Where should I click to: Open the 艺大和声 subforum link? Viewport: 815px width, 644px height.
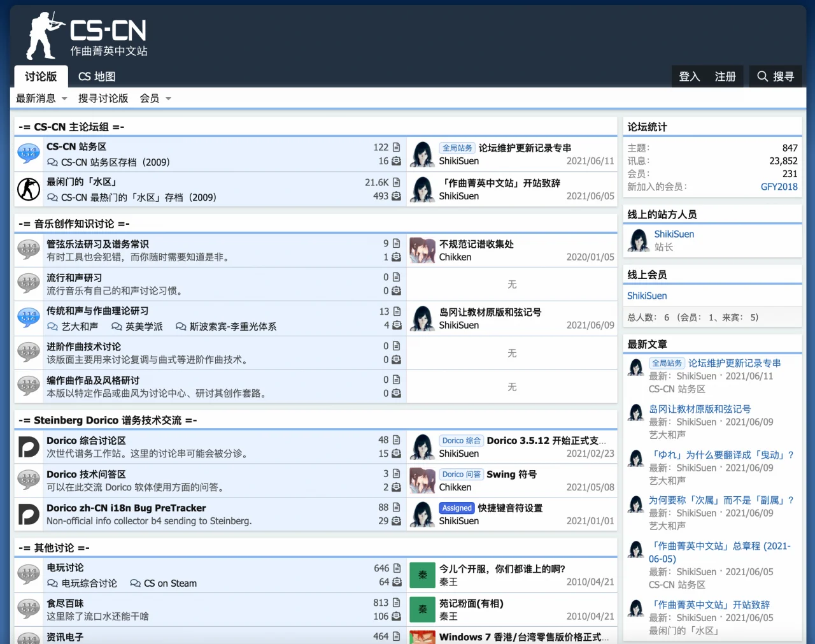coord(80,327)
